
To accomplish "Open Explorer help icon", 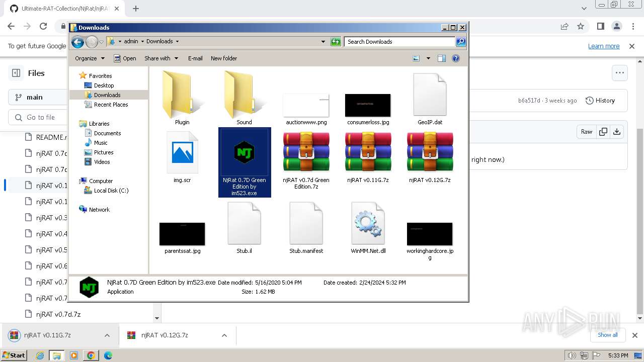I will pos(456,58).
